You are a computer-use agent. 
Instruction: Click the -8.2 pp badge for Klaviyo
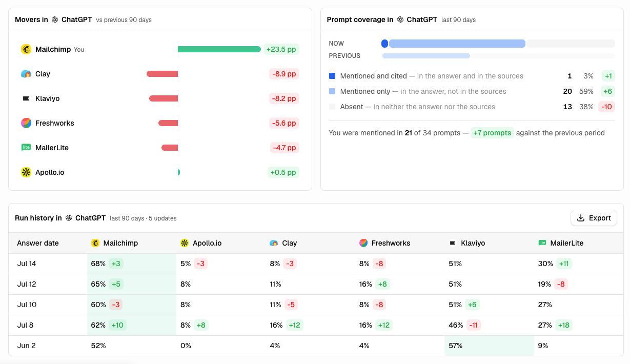click(284, 98)
